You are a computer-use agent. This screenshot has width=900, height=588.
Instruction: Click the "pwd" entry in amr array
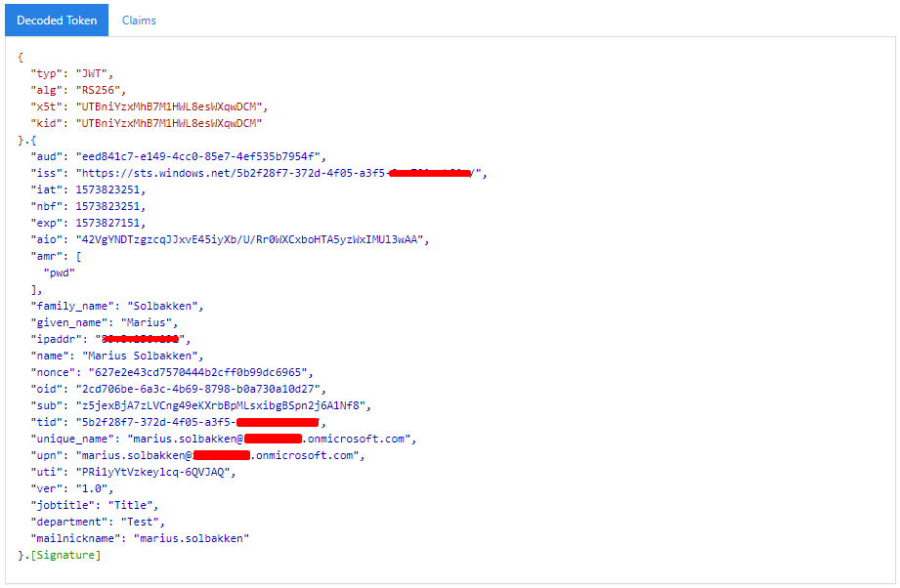tap(60, 273)
